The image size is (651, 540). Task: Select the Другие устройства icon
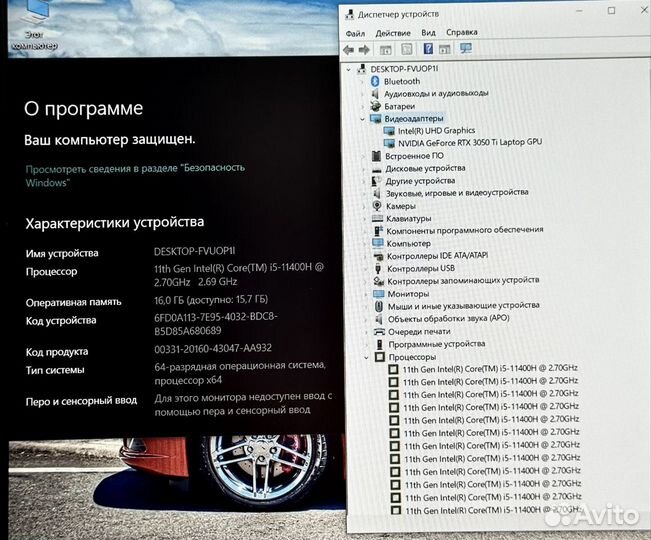pos(377,181)
